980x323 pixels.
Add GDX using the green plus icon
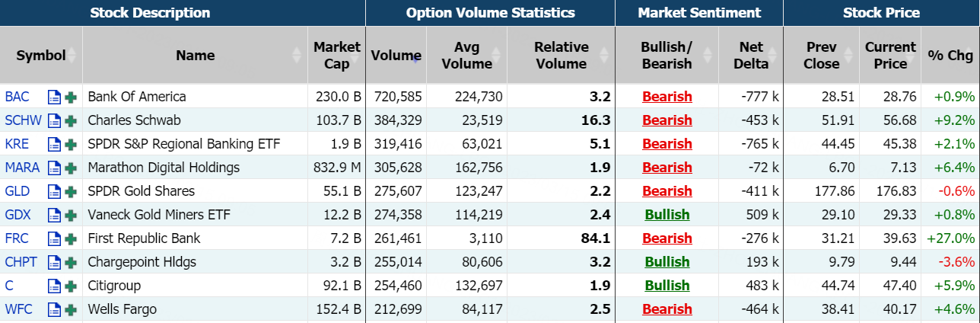pyautogui.click(x=71, y=215)
